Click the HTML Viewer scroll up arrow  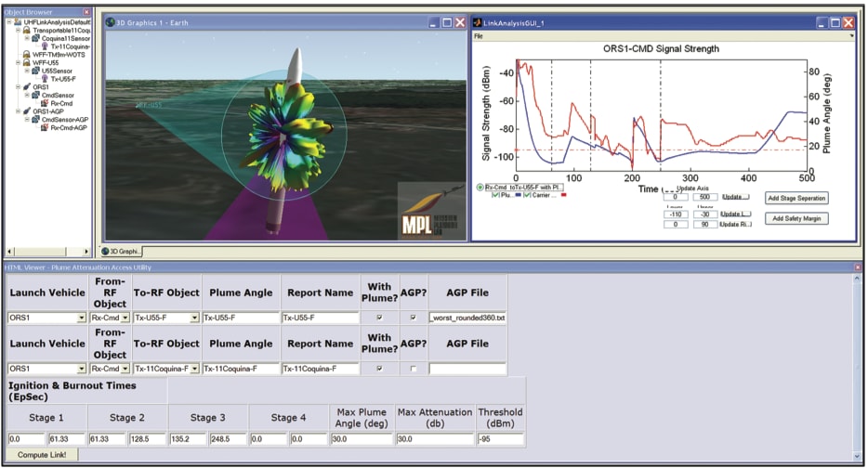tap(858, 279)
